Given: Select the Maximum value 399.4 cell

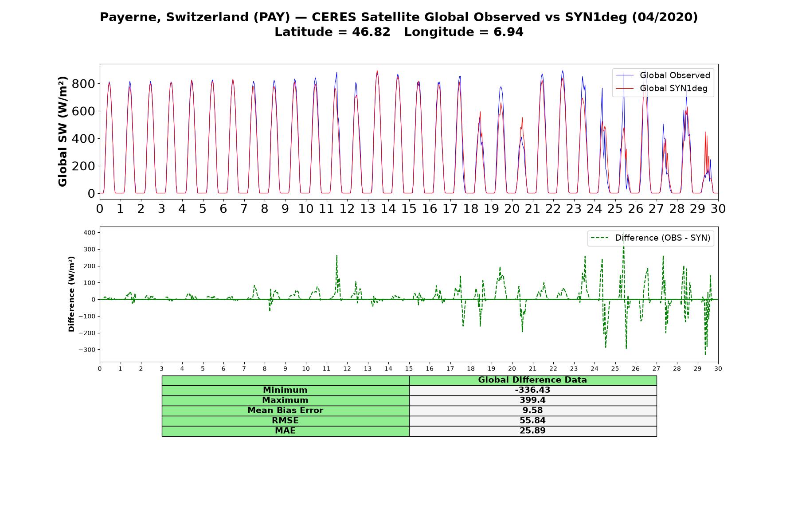Looking at the screenshot, I should [x=532, y=400].
